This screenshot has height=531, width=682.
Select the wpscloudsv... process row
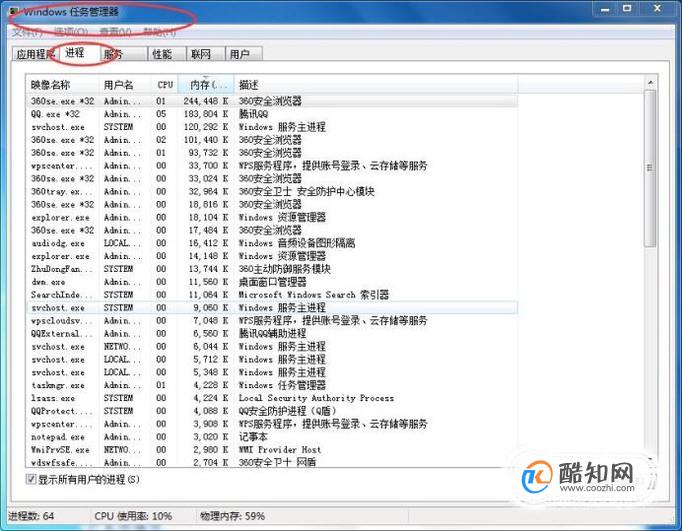[x=272, y=321]
